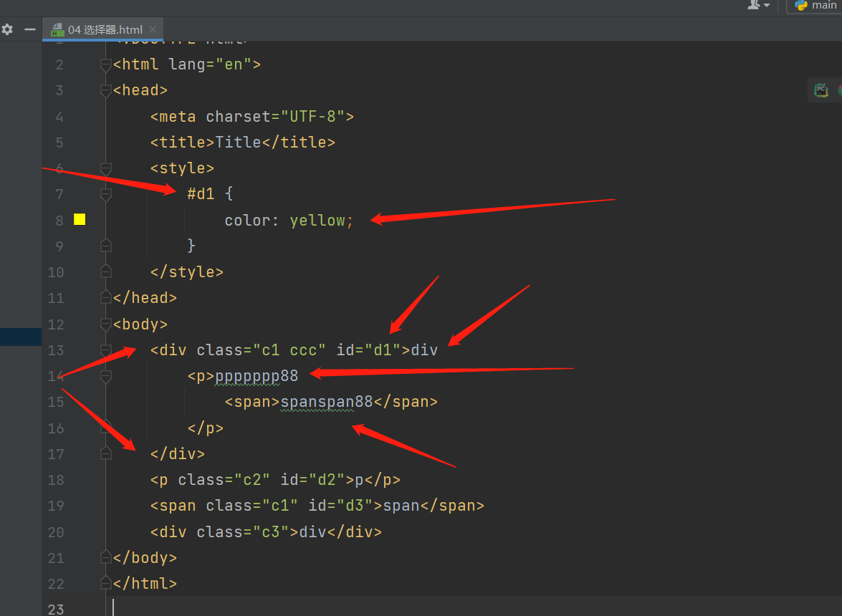Click fold end marker on line 9
Viewport: 842px width, 616px height.
pyautogui.click(x=106, y=245)
